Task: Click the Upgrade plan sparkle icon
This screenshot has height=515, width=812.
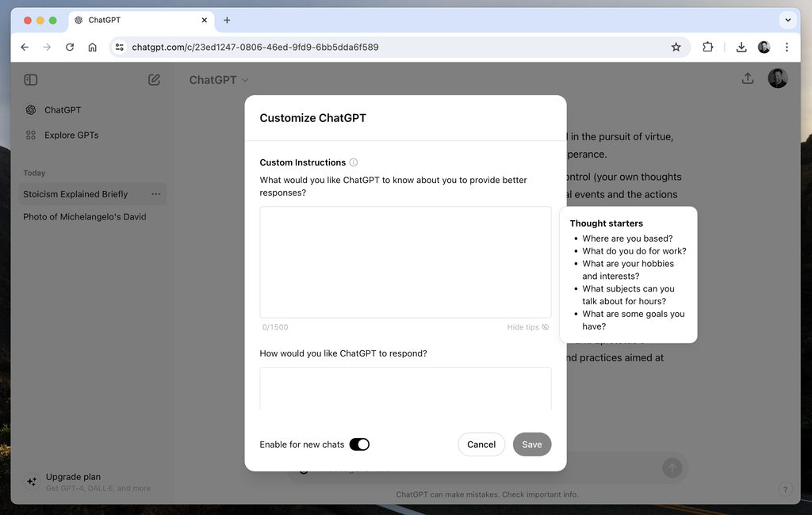Action: [30, 482]
